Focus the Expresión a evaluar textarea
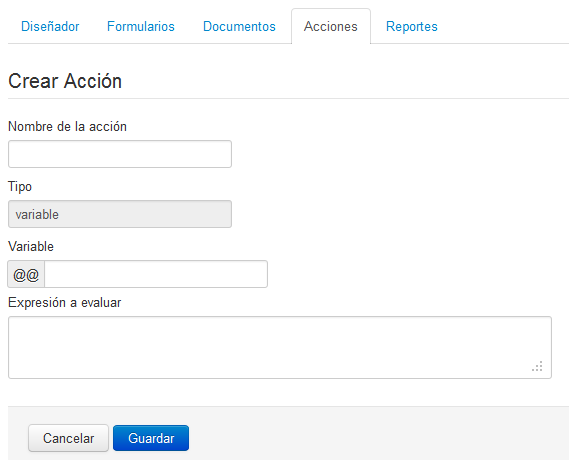Screen dimensions: 569x460 pos(280,348)
